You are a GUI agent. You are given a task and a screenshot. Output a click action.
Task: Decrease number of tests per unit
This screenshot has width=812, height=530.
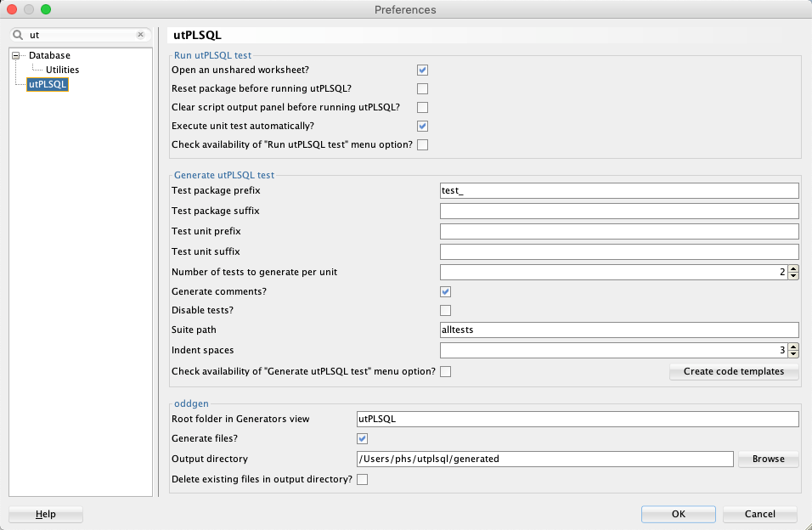tap(793, 276)
